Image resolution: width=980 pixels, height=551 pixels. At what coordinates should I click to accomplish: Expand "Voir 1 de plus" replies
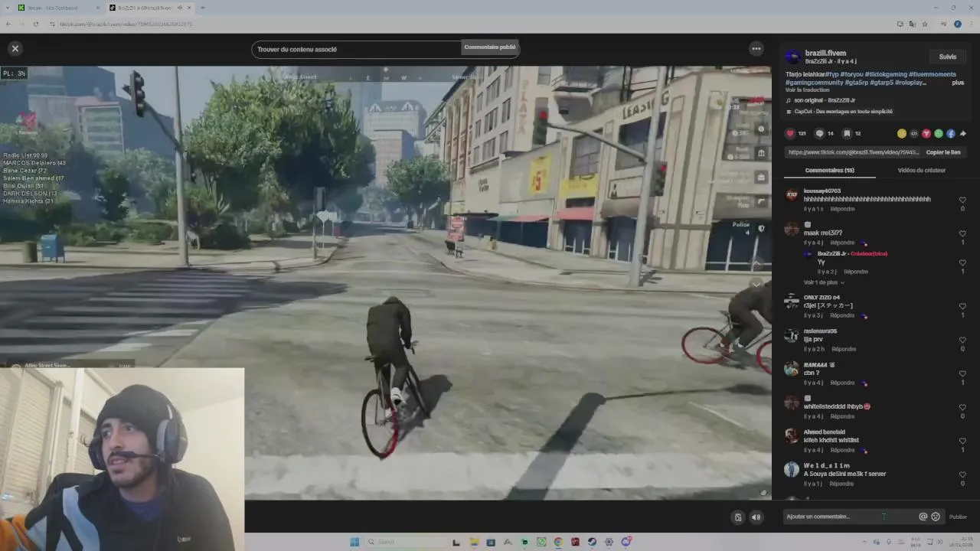click(x=824, y=282)
